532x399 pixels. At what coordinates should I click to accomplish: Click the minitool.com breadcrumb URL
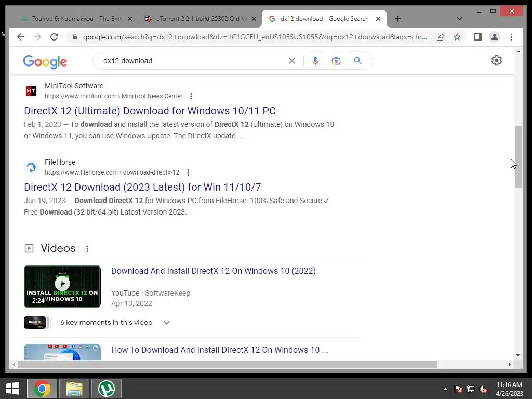(x=113, y=96)
